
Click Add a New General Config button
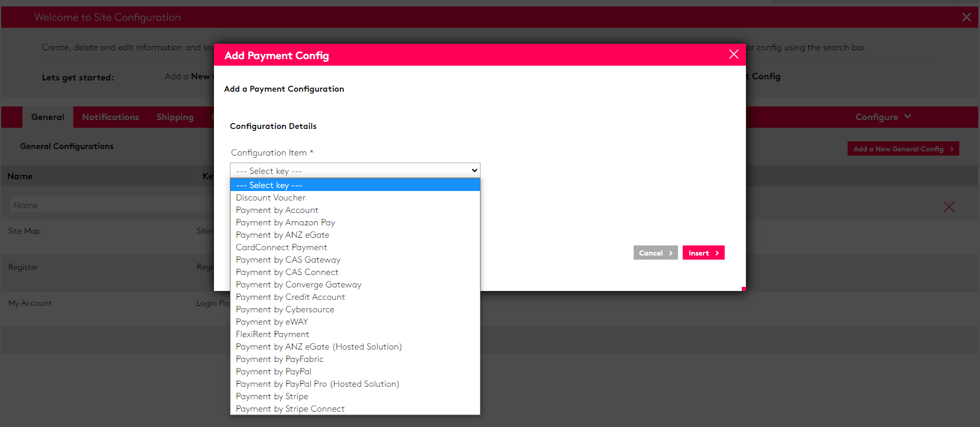click(903, 148)
